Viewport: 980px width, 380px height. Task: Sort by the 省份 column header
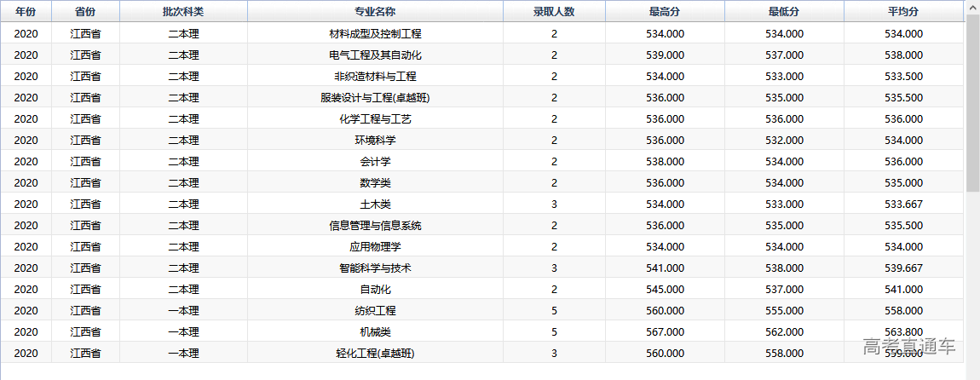(85, 11)
